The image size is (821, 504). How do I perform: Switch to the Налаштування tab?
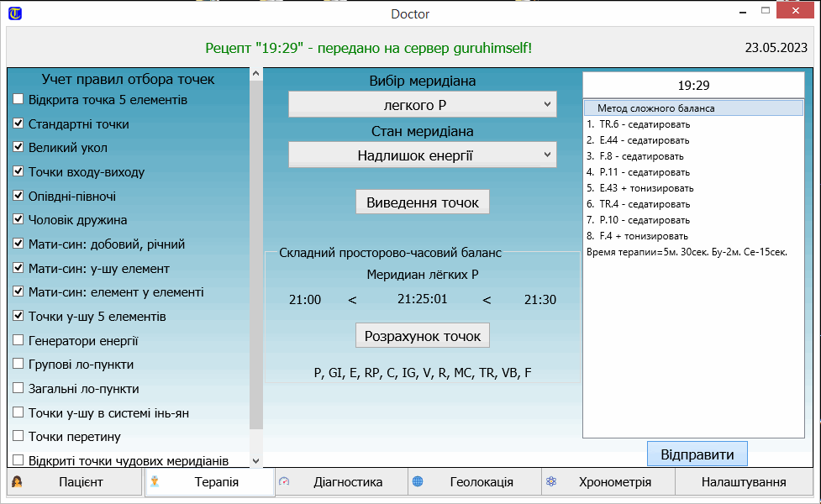pyautogui.click(x=742, y=482)
